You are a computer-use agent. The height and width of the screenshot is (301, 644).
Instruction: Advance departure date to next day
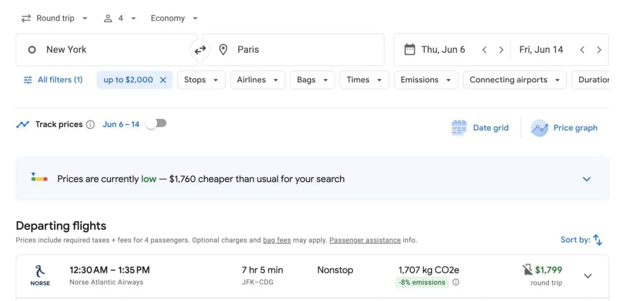(x=501, y=50)
